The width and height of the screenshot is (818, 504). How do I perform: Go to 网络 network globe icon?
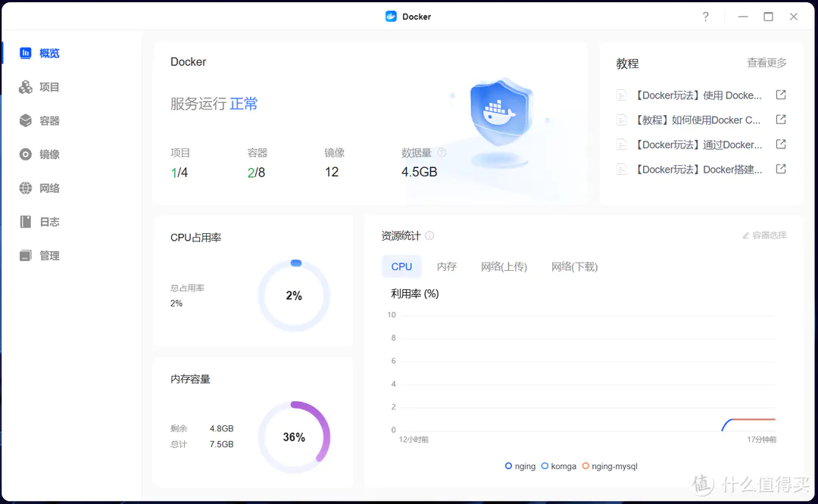26,188
